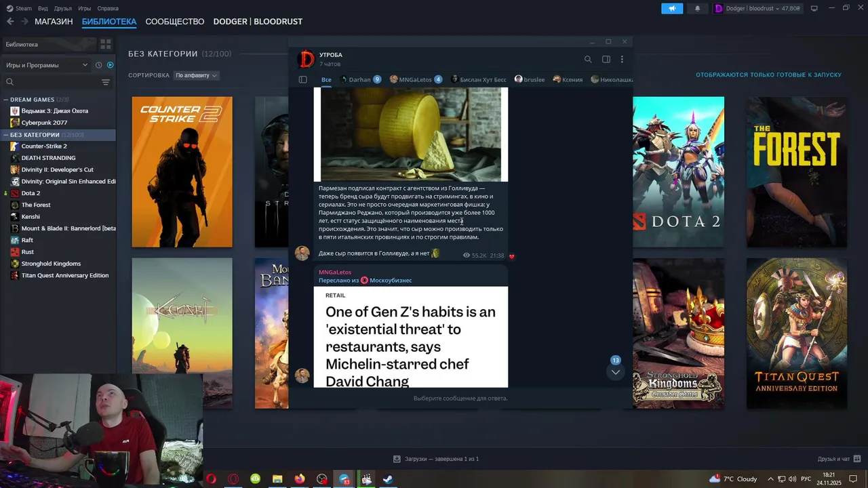
Task: Open the Darhan chat tab
Action: [361, 79]
